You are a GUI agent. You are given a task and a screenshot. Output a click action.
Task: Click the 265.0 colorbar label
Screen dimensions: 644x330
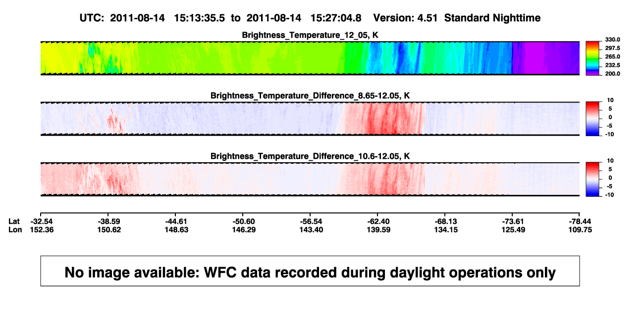(x=612, y=56)
